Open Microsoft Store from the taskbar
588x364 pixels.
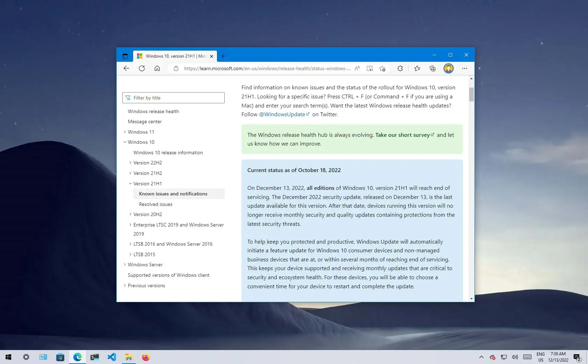[60, 357]
